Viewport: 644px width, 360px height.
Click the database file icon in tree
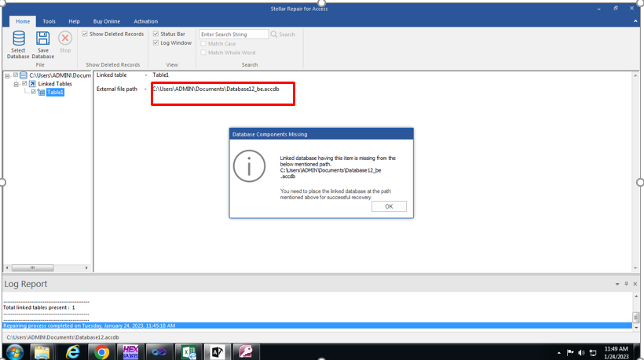24,75
